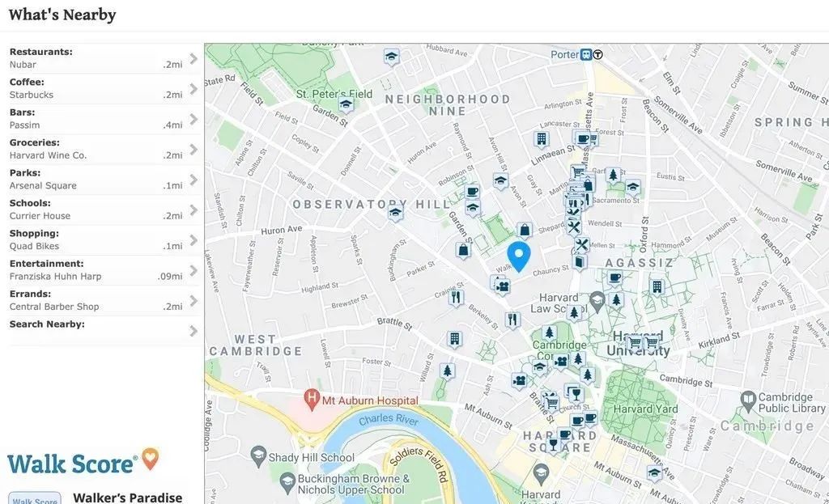Select Passim bar entry

tap(24, 125)
